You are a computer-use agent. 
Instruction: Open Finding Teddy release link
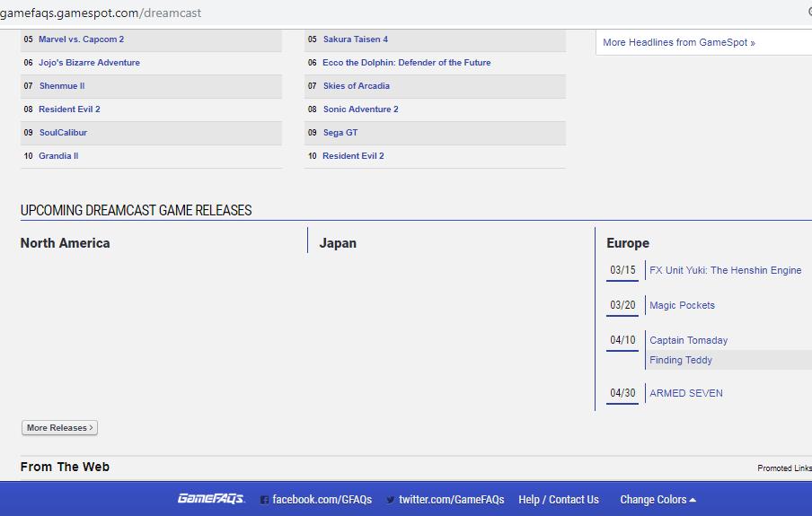[x=681, y=360]
